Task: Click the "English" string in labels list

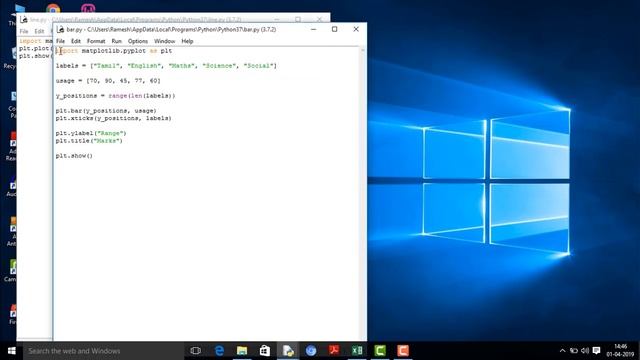Action: pos(144,66)
